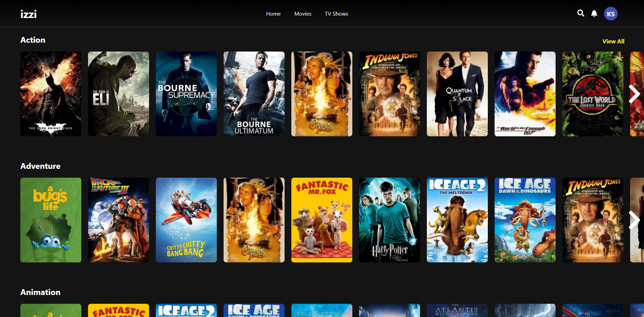Open The World Is Not Enough poster
Viewport: 644px width, 317px height.
[x=525, y=94]
